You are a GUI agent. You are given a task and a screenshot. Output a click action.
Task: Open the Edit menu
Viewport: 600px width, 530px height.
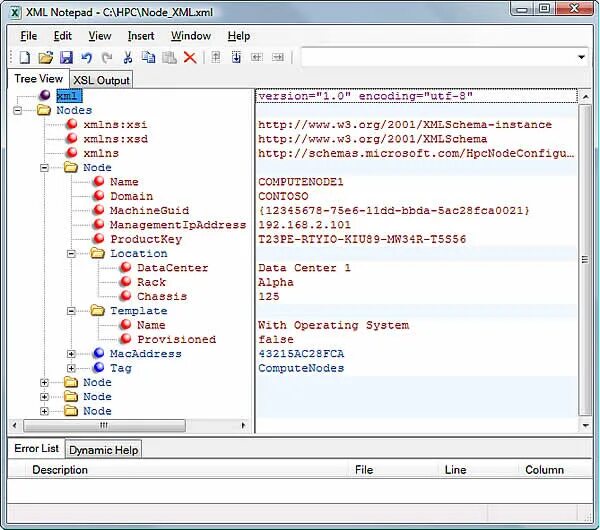pos(62,36)
